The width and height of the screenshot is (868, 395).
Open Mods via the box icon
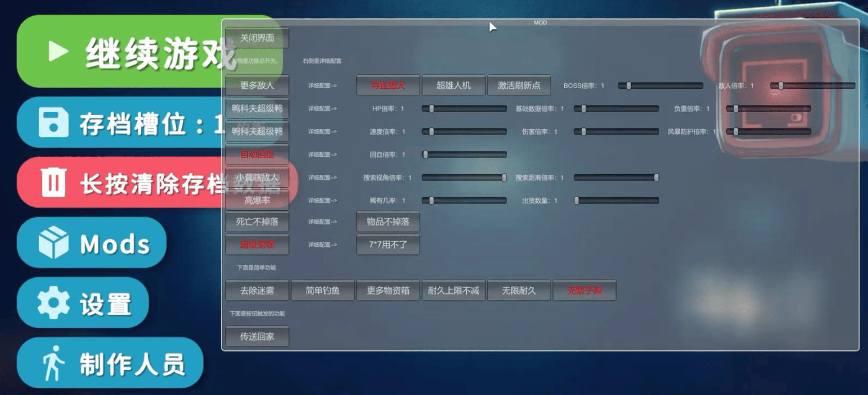[x=53, y=243]
